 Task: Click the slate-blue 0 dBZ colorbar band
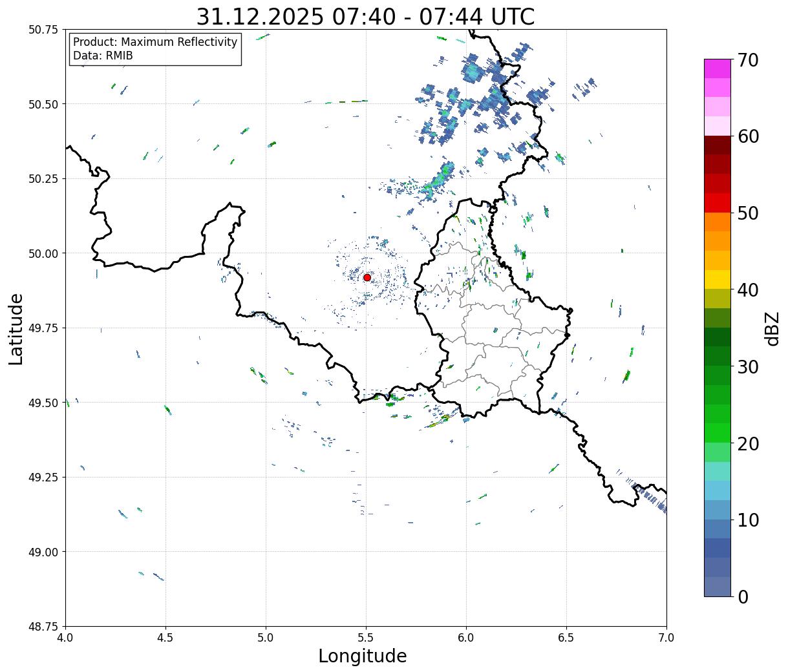pos(718,587)
